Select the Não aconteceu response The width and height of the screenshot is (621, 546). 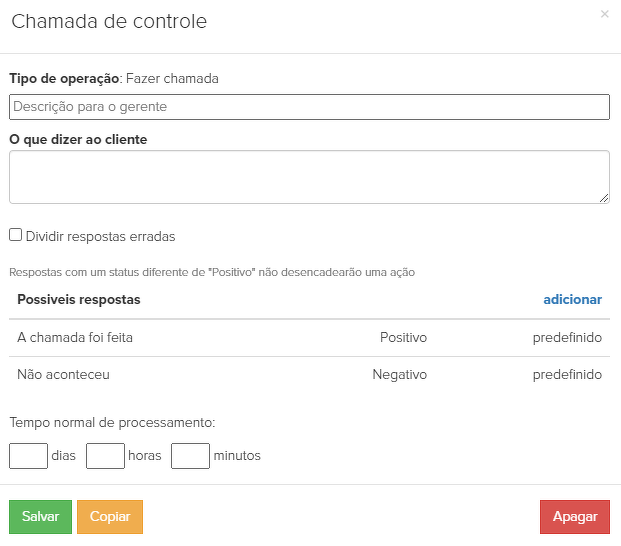click(x=63, y=375)
